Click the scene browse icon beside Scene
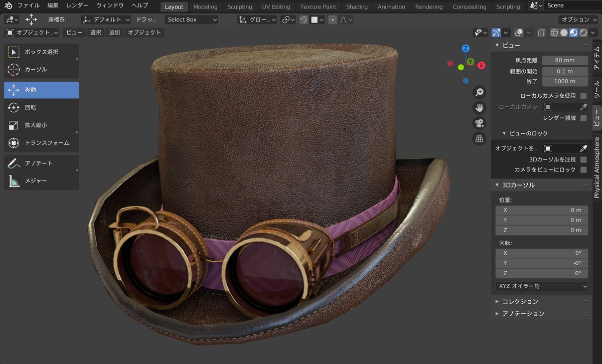The image size is (602, 364). click(x=536, y=6)
